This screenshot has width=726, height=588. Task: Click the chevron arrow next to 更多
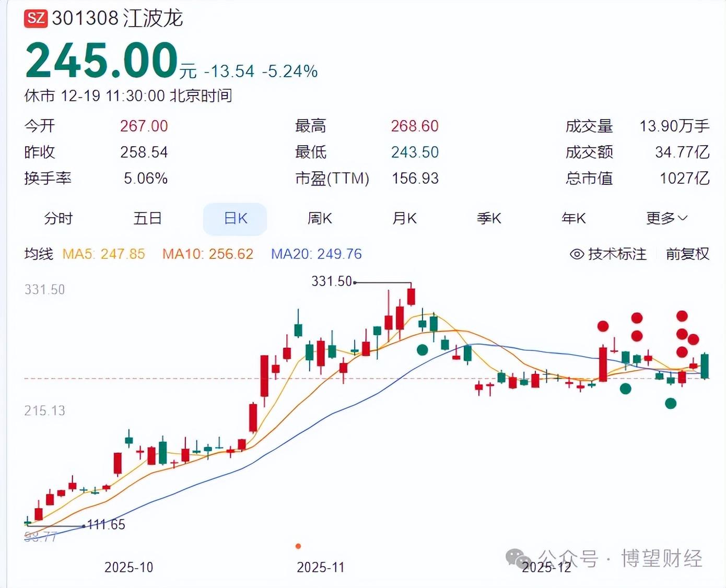coord(683,218)
